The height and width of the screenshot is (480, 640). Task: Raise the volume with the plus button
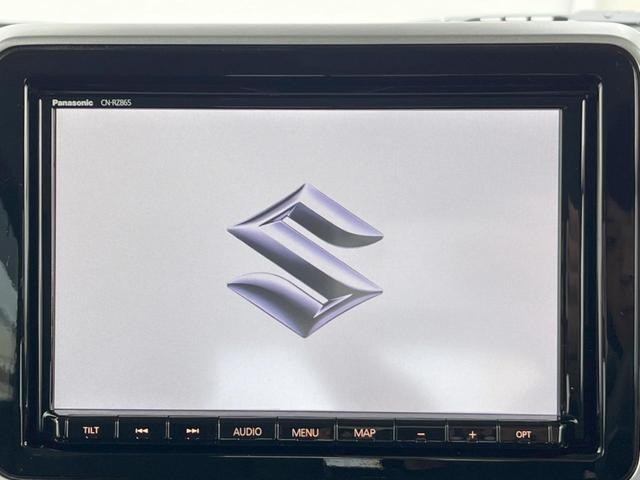(x=472, y=433)
